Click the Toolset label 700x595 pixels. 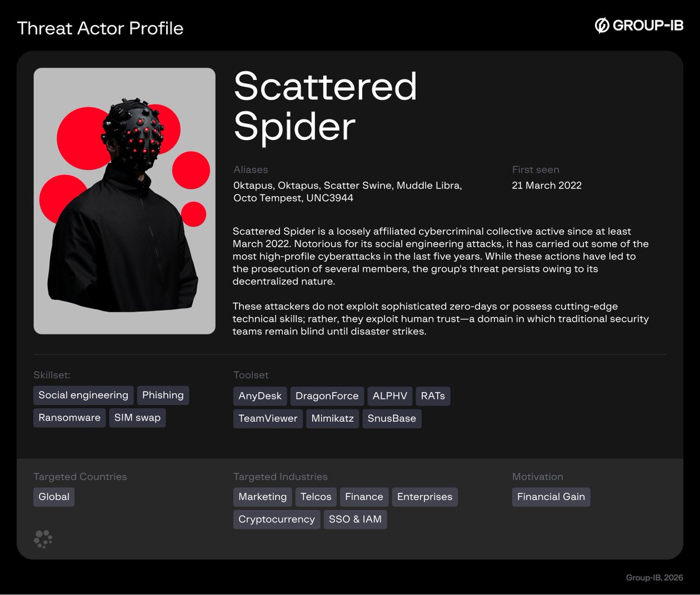point(251,375)
